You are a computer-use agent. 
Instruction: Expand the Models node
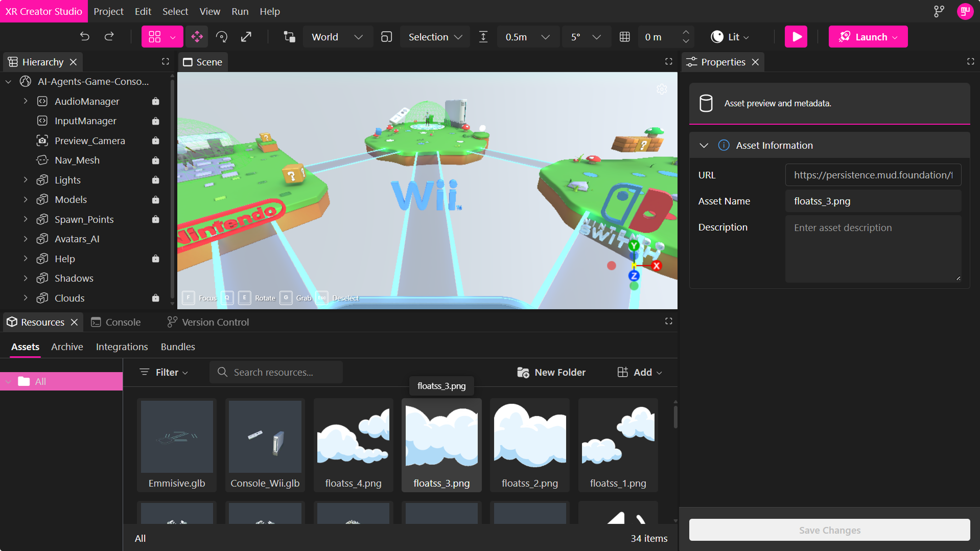point(26,199)
